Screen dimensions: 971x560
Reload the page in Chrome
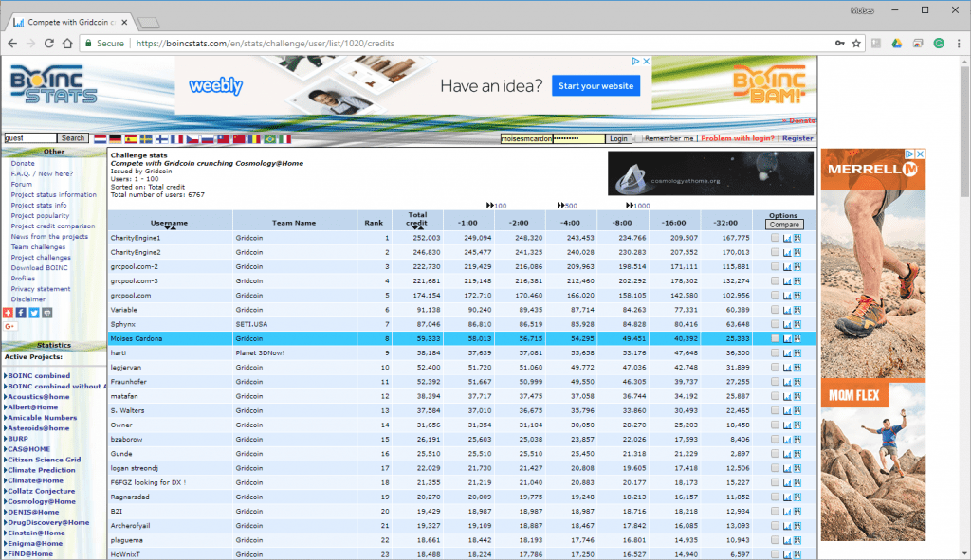click(x=49, y=44)
